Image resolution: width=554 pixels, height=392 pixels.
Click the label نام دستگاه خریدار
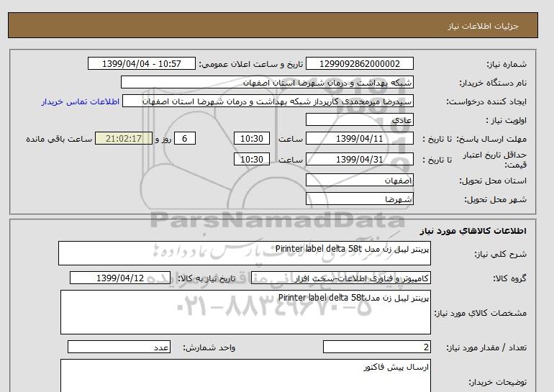click(493, 83)
